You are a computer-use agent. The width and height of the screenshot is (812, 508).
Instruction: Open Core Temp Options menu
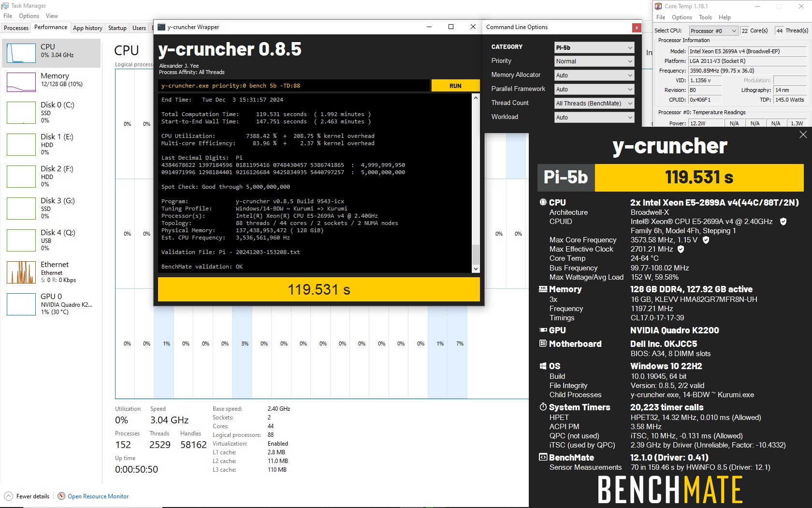point(681,17)
